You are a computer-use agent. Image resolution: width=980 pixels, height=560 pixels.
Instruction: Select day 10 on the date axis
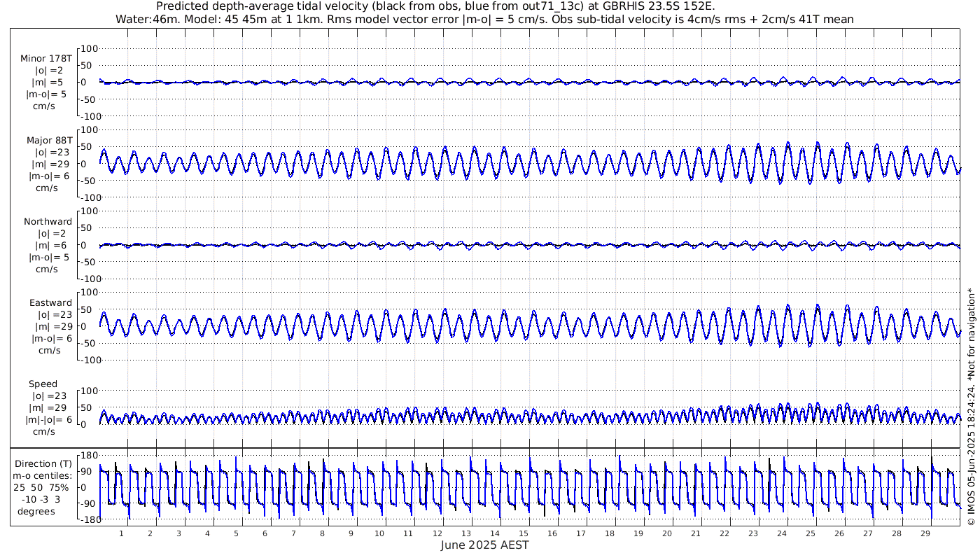(x=379, y=533)
